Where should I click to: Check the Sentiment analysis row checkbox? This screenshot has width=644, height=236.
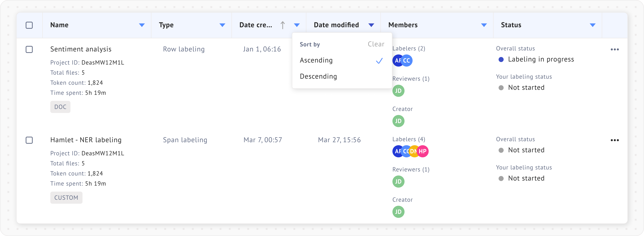tap(29, 49)
